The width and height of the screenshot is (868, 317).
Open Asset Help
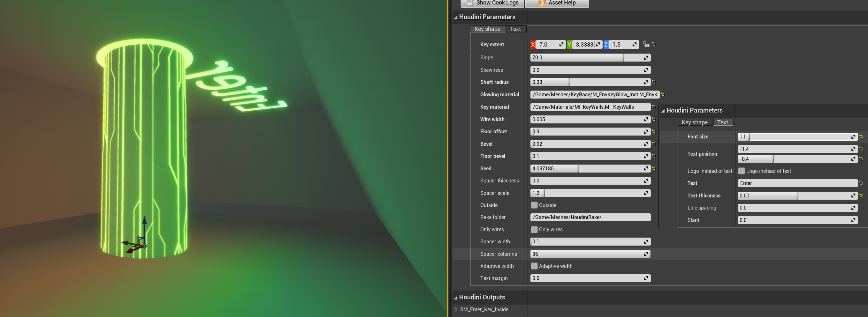coord(557,3)
